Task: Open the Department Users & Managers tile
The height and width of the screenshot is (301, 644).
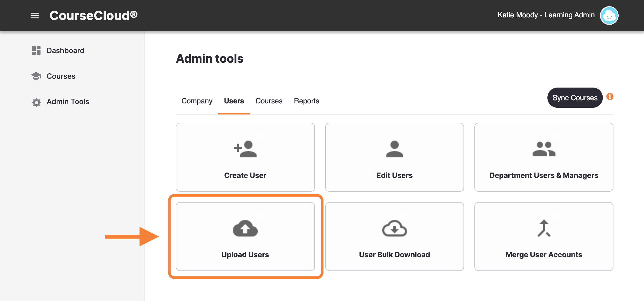Action: (x=544, y=157)
